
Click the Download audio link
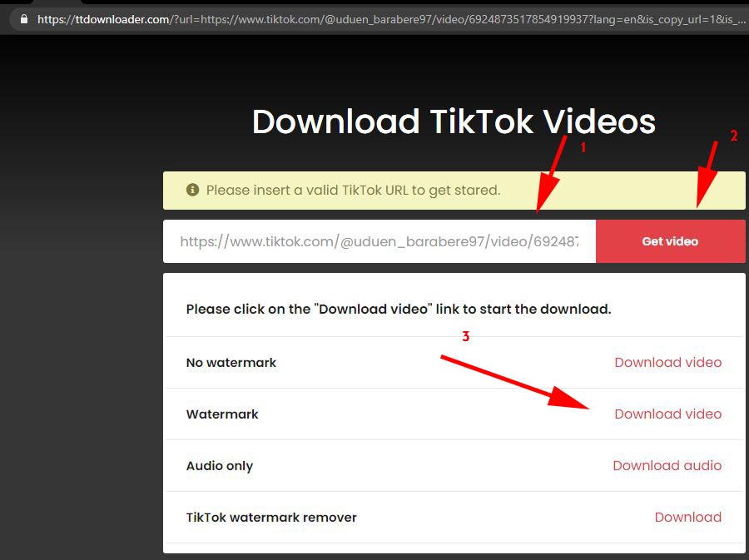point(667,465)
